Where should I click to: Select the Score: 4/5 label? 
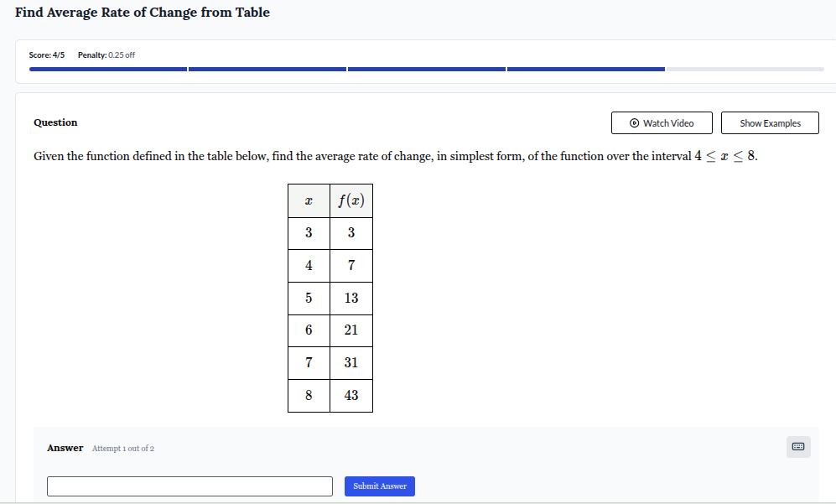pyautogui.click(x=46, y=55)
